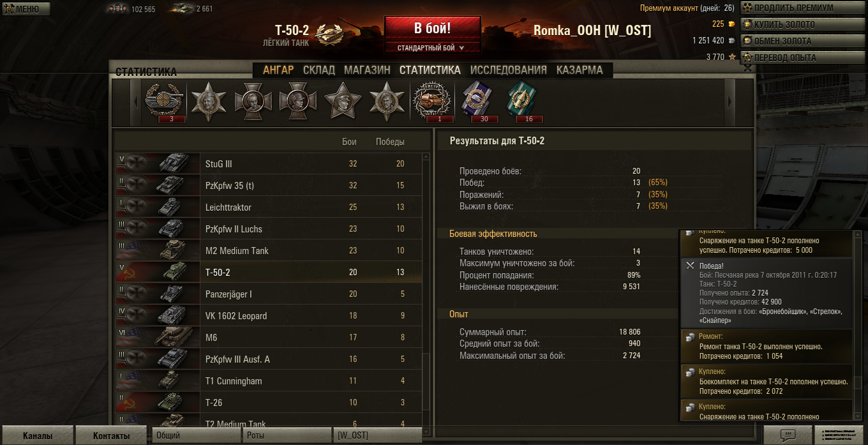868x445 pixels.
Task: Select the tank medal with counter 1
Action: point(432,102)
